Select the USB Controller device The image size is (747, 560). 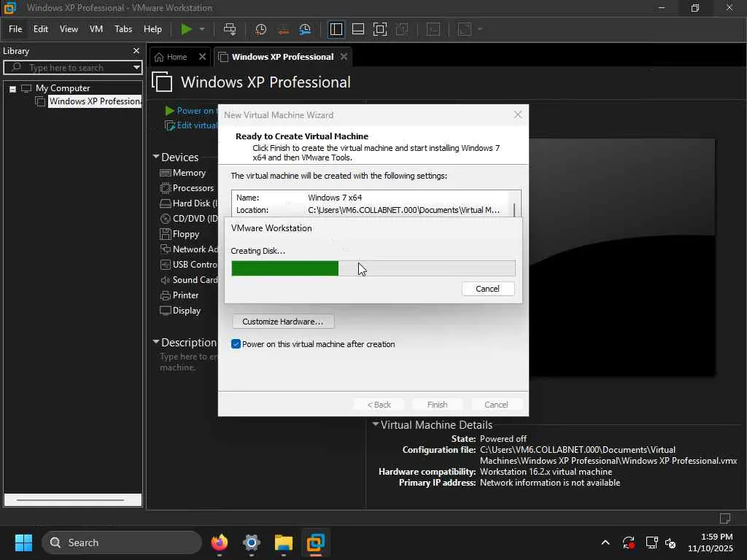click(189, 264)
